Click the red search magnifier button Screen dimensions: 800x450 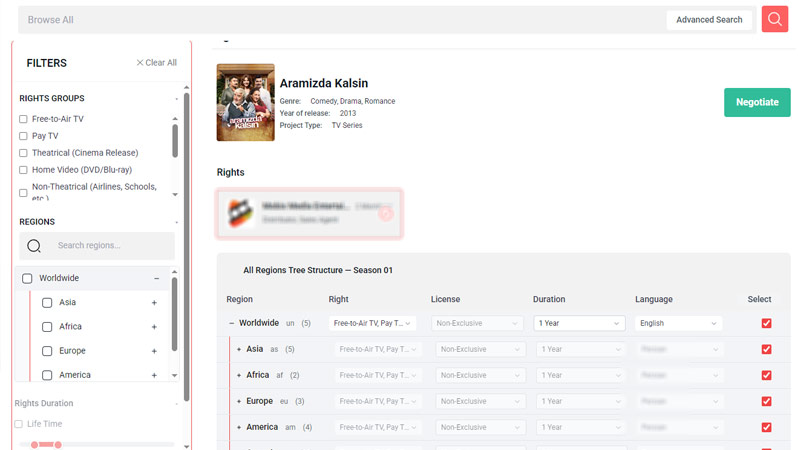[774, 19]
